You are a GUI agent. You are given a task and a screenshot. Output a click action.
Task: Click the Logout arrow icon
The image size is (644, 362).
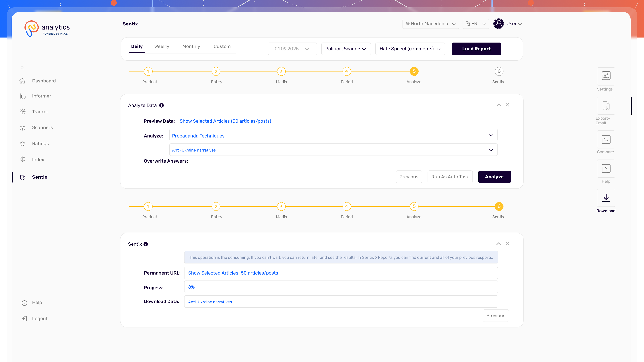[x=25, y=319]
